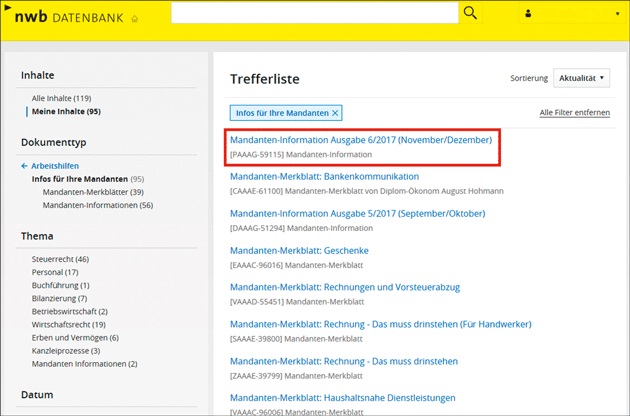Open the Aktualität sorting dropdown
The height and width of the screenshot is (416, 630).
pyautogui.click(x=581, y=78)
